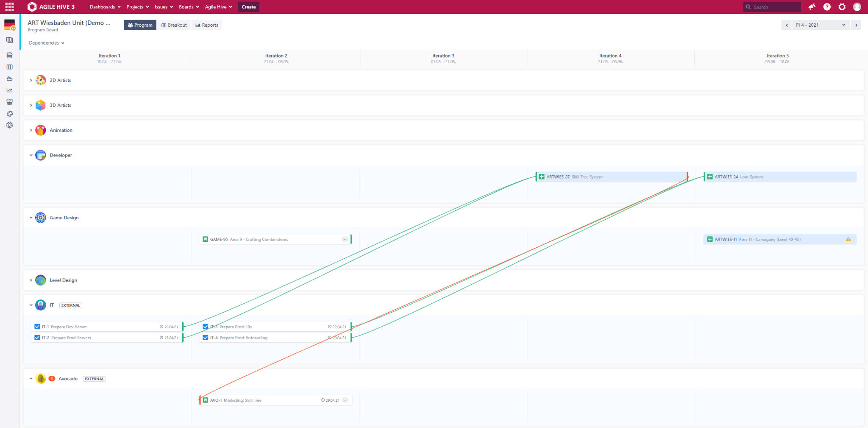Open the help question mark icon

click(x=826, y=7)
